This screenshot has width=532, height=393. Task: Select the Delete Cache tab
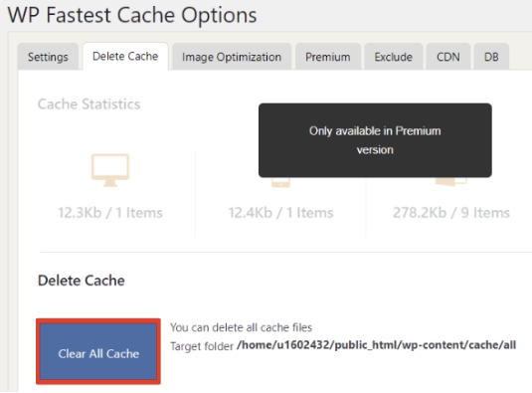tap(125, 57)
